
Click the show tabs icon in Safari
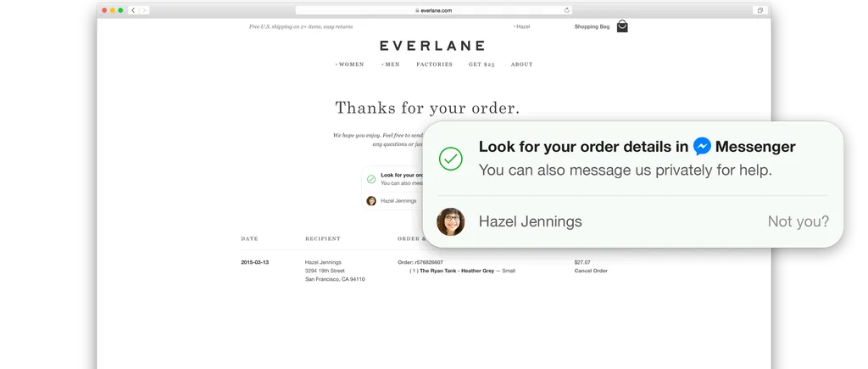(x=760, y=10)
